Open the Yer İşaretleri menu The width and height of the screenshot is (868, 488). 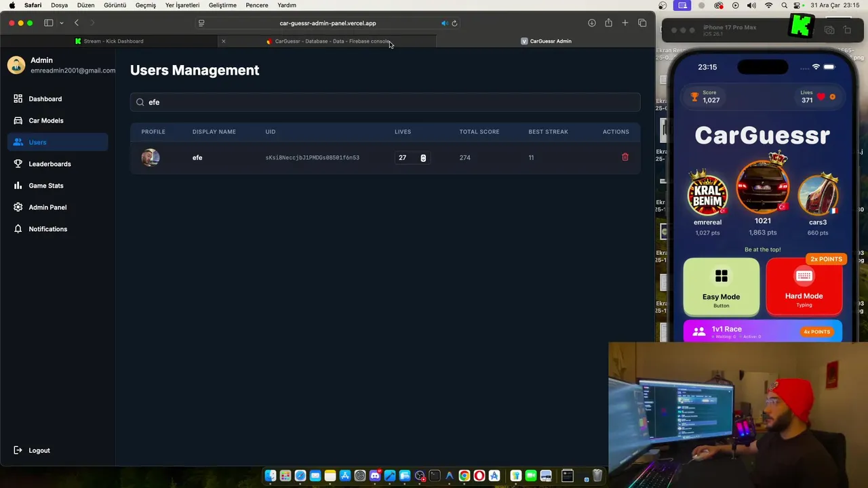pyautogui.click(x=182, y=5)
